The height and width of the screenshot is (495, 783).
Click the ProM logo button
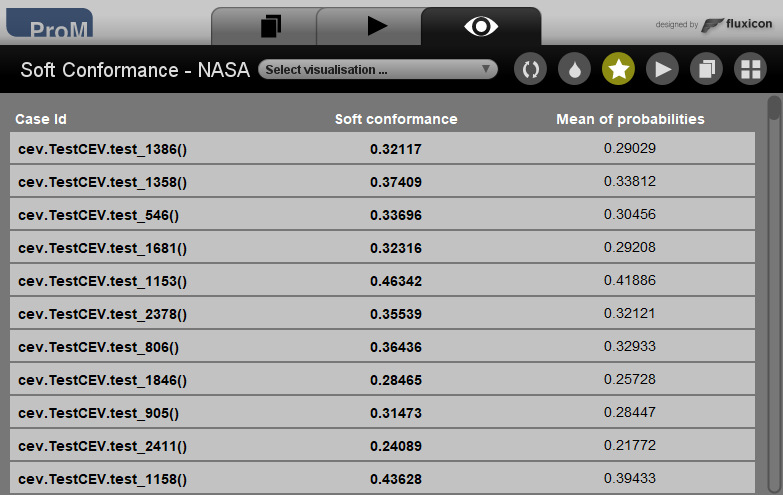(48, 26)
